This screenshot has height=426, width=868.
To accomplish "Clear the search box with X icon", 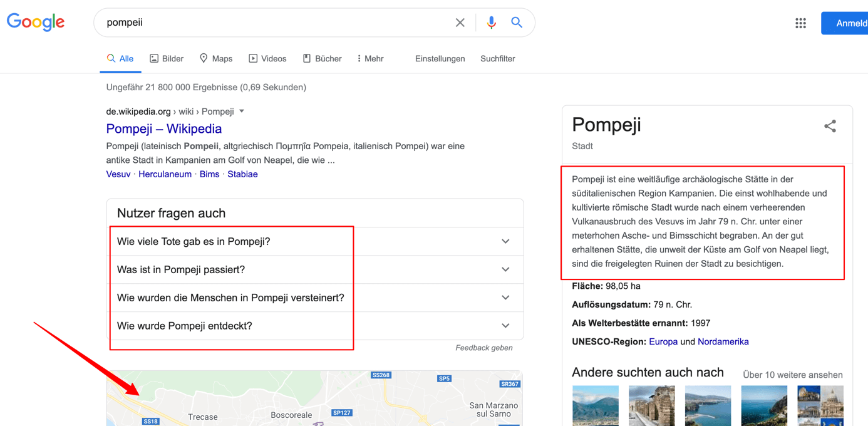I will [460, 23].
